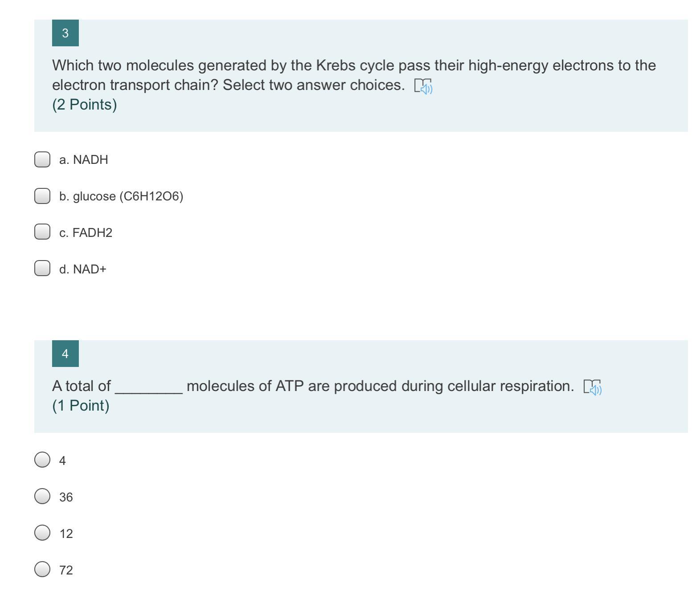Click the 'c. FADH2' answer label
This screenshot has height=611, width=700.
pyautogui.click(x=86, y=233)
